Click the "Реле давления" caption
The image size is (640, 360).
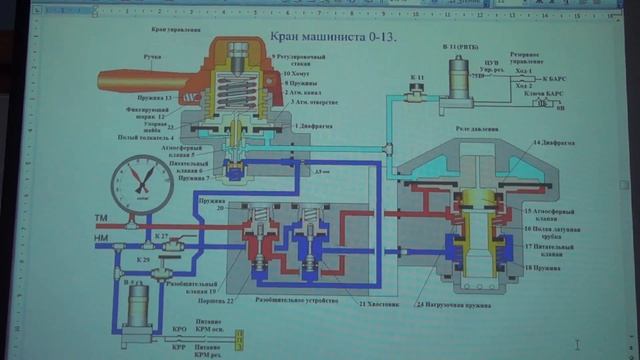477,129
